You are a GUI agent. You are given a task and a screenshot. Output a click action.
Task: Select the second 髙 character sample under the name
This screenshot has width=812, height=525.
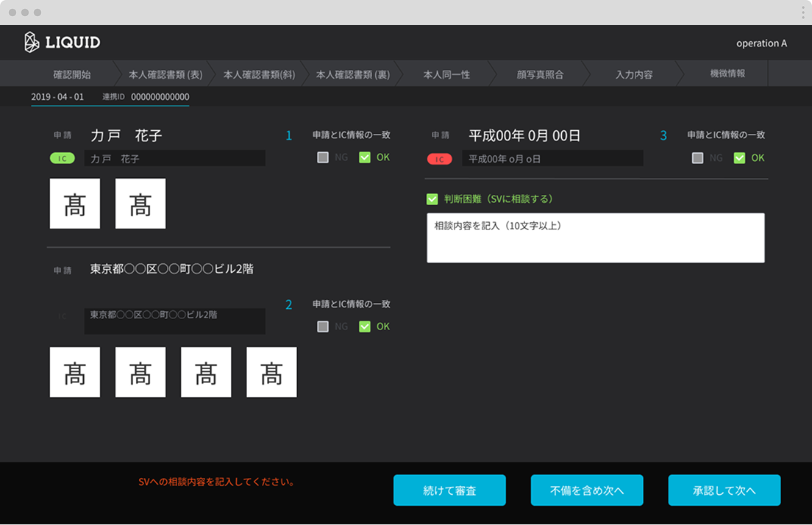click(x=140, y=204)
